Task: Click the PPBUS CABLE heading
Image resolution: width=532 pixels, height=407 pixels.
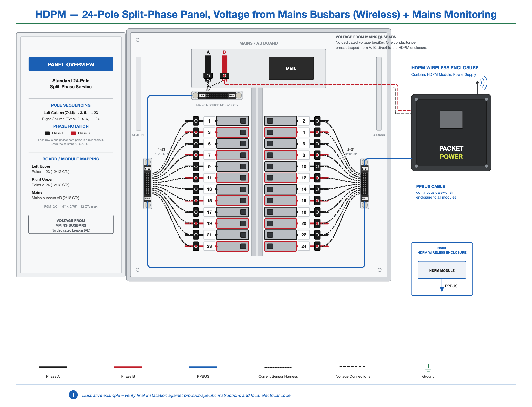Action: pyautogui.click(x=430, y=186)
